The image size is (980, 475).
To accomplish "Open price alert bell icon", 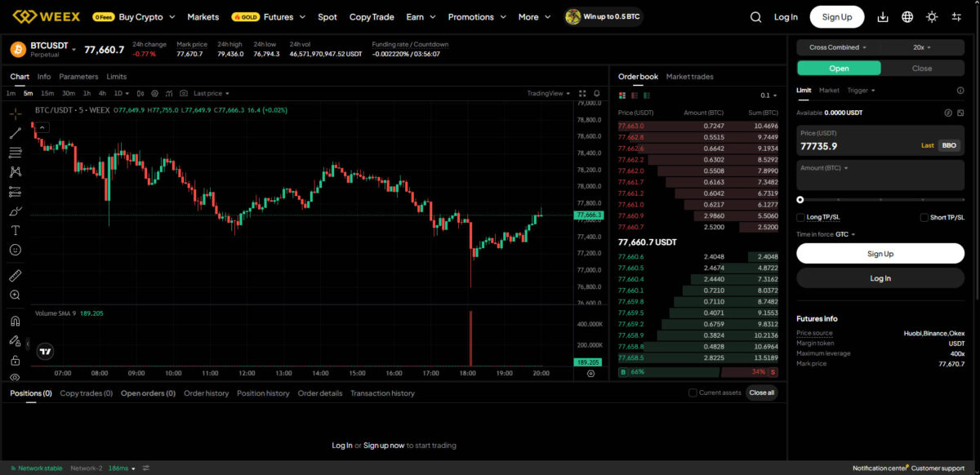I will coord(598,93).
